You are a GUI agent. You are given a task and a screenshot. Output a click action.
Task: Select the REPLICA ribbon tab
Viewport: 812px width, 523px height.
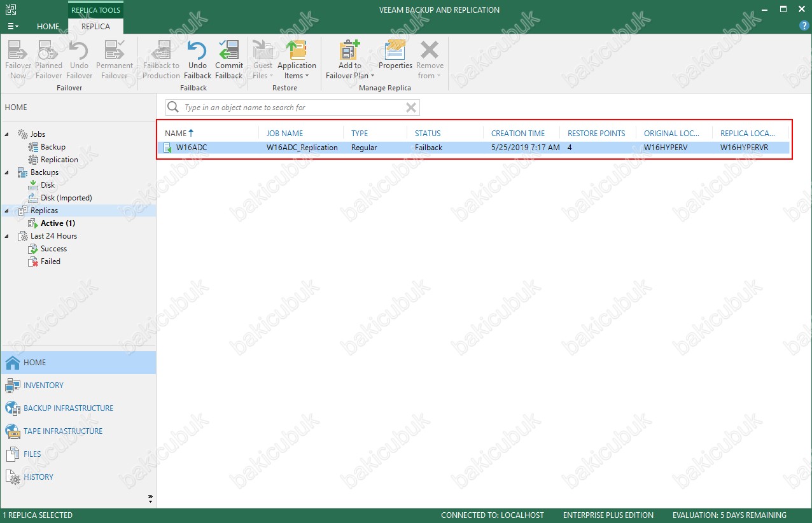95,27
